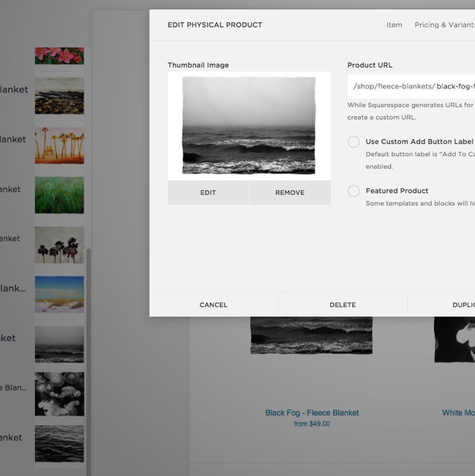Screen dimensions: 475x476
Task: Click the Black Fog product image in background page
Action: point(312,335)
